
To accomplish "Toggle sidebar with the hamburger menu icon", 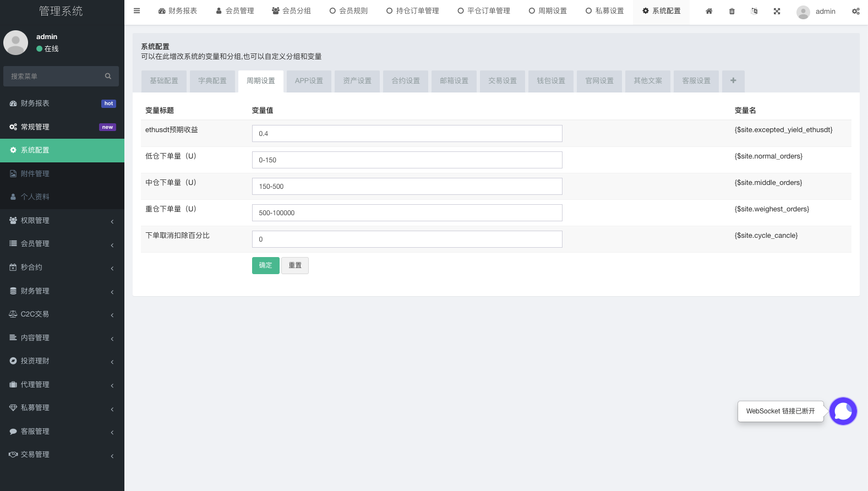I will pos(137,11).
